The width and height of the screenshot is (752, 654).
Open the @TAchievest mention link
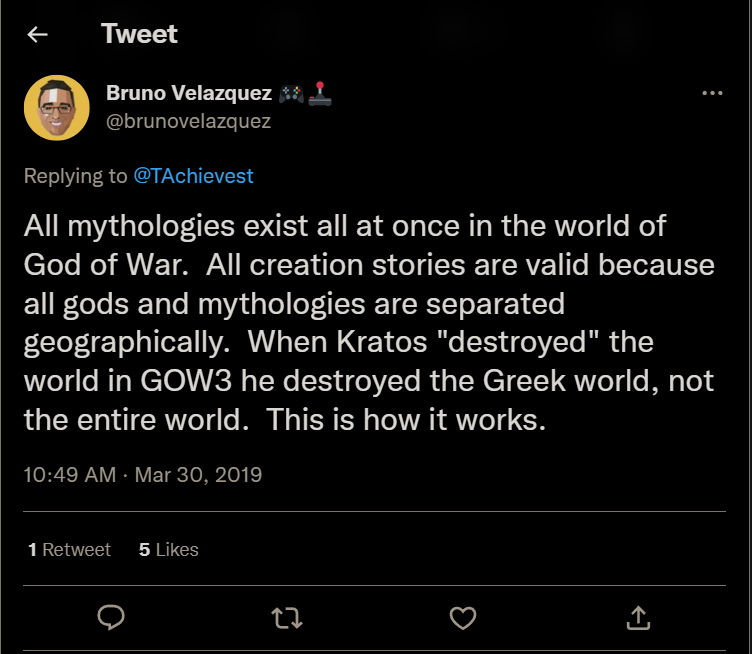pos(193,176)
